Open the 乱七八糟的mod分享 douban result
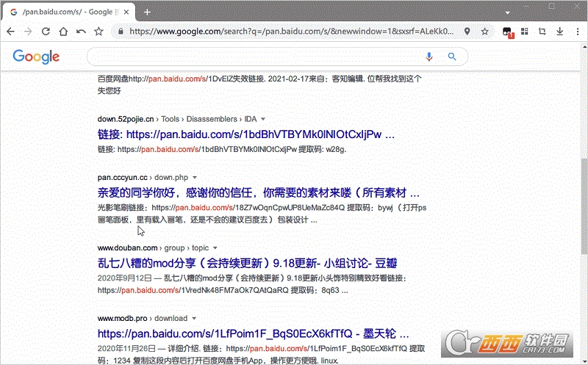588x365 pixels. tap(247, 264)
